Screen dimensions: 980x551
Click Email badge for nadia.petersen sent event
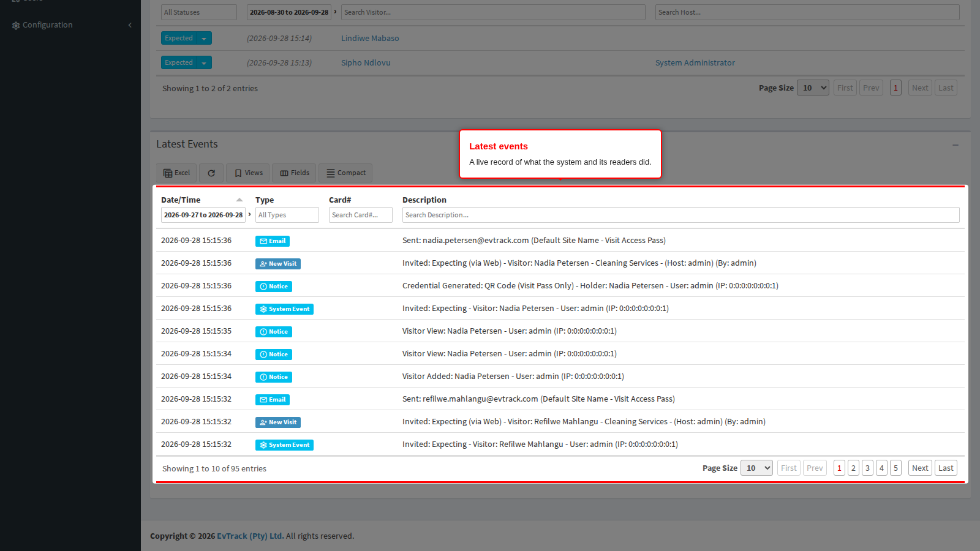pyautogui.click(x=273, y=241)
